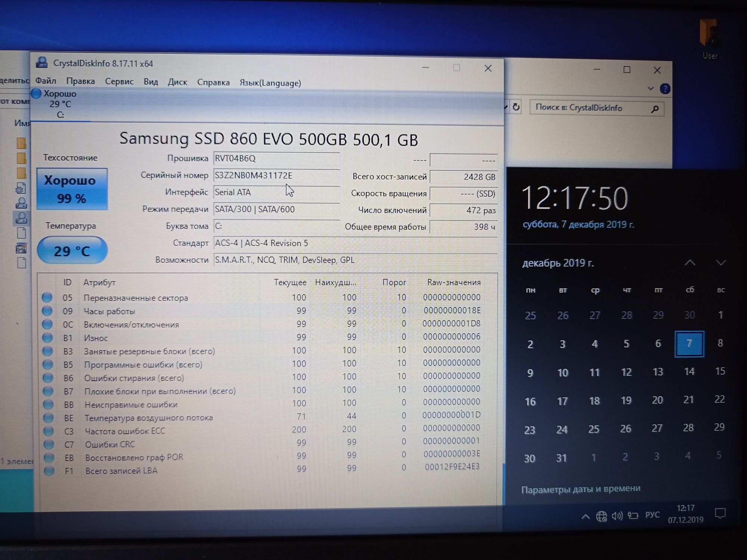The height and width of the screenshot is (560, 747).
Task: Click the search magnifier icon in Explorer
Action: pyautogui.click(x=655, y=109)
